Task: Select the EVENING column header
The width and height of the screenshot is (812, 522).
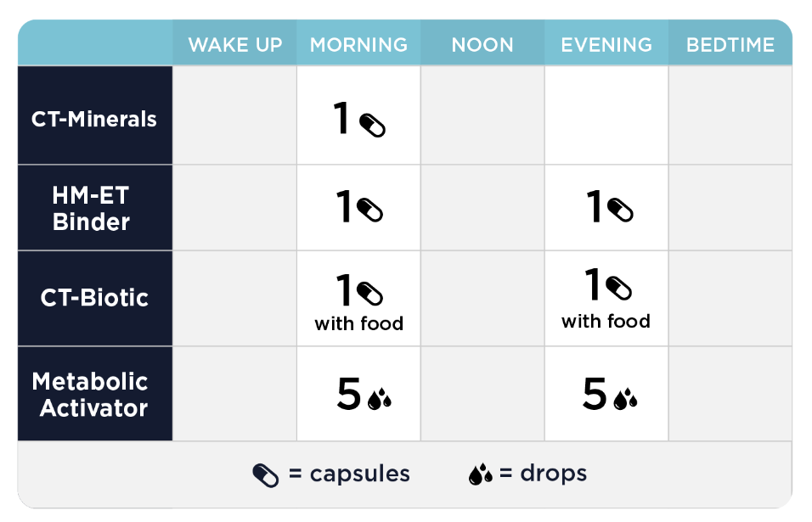Action: [606, 45]
